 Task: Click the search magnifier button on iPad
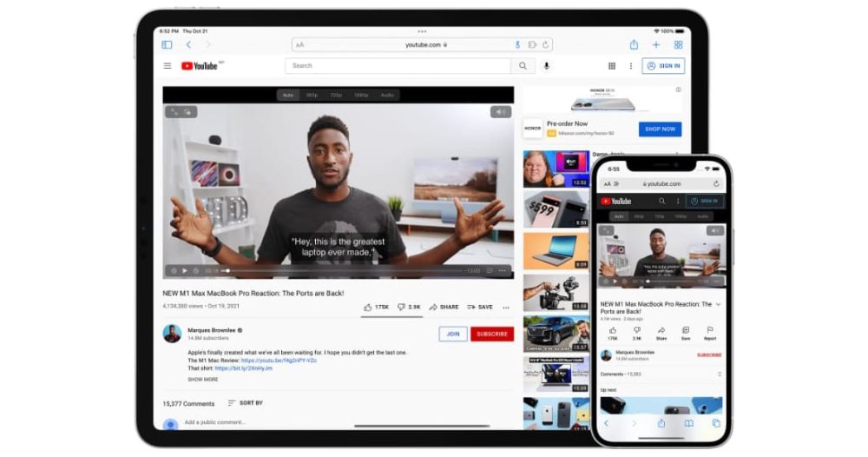click(x=523, y=66)
